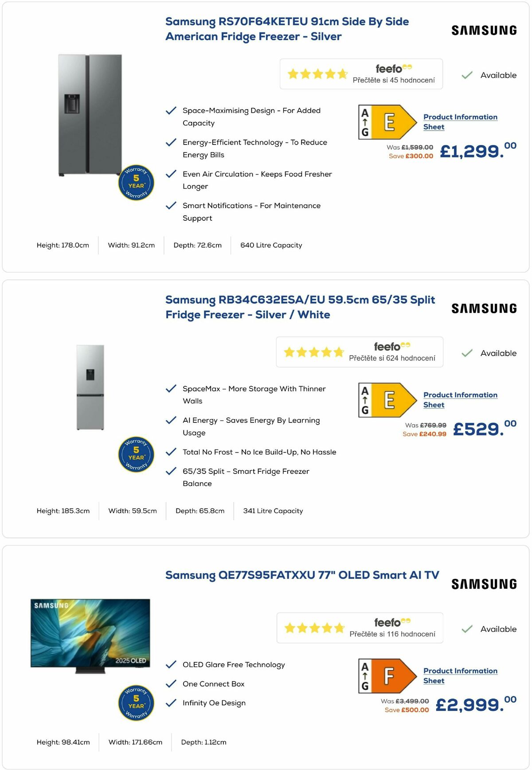Click the Samsung logo beside the OLED TV listing
532x770 pixels.
click(484, 584)
